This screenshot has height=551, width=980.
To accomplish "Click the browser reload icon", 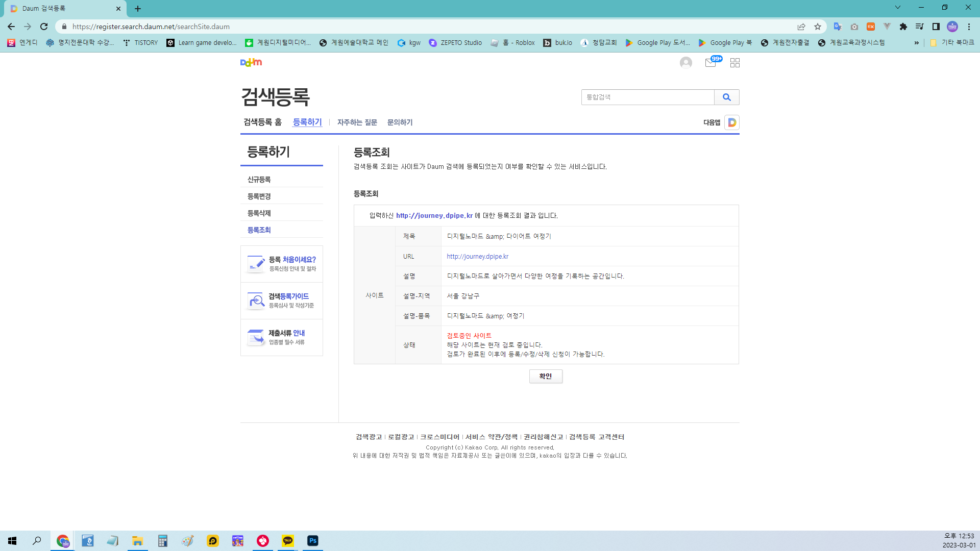I will point(44,27).
